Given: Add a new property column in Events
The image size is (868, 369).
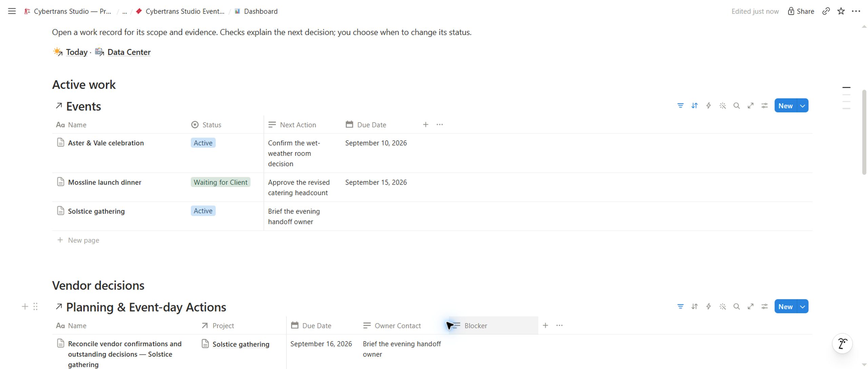Looking at the screenshot, I should [x=426, y=125].
